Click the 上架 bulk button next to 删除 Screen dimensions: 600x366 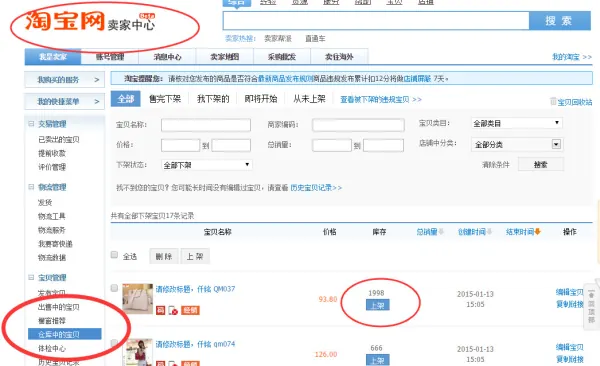[195, 256]
